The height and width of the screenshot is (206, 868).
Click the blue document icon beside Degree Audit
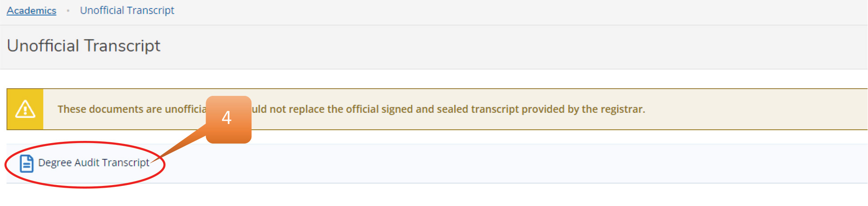click(27, 164)
